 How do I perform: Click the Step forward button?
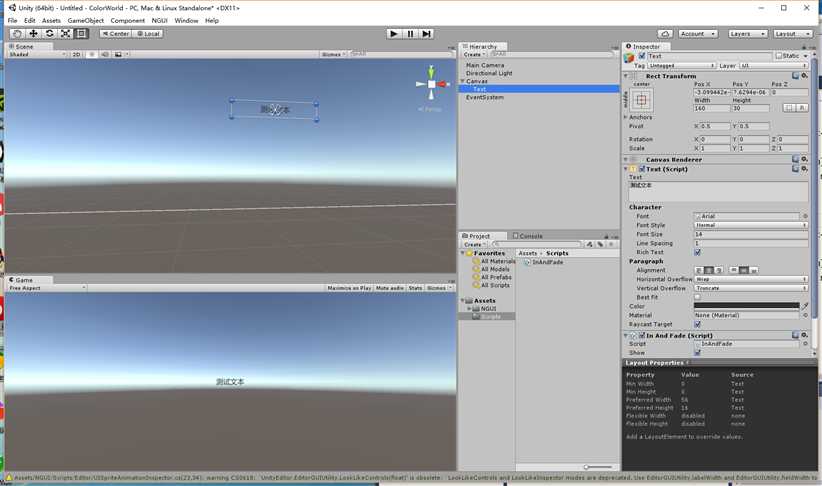[x=427, y=34]
